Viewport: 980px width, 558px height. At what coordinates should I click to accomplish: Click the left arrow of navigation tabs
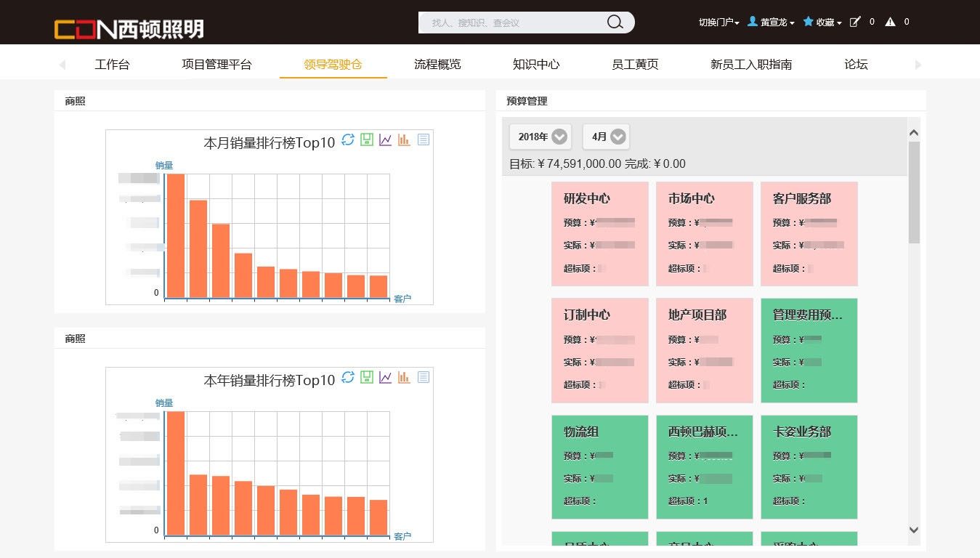click(x=62, y=65)
